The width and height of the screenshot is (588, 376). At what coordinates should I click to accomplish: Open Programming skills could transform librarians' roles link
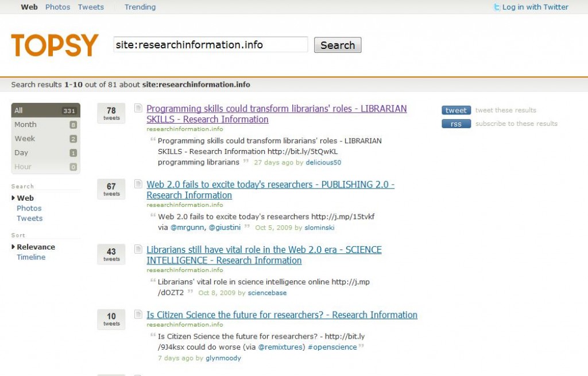pyautogui.click(x=276, y=114)
